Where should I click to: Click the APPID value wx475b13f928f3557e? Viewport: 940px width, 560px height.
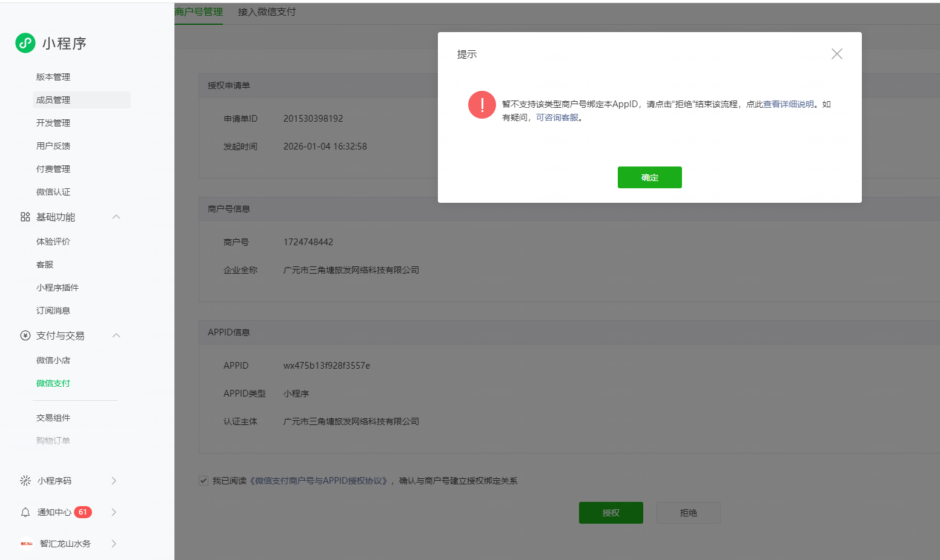coord(326,366)
